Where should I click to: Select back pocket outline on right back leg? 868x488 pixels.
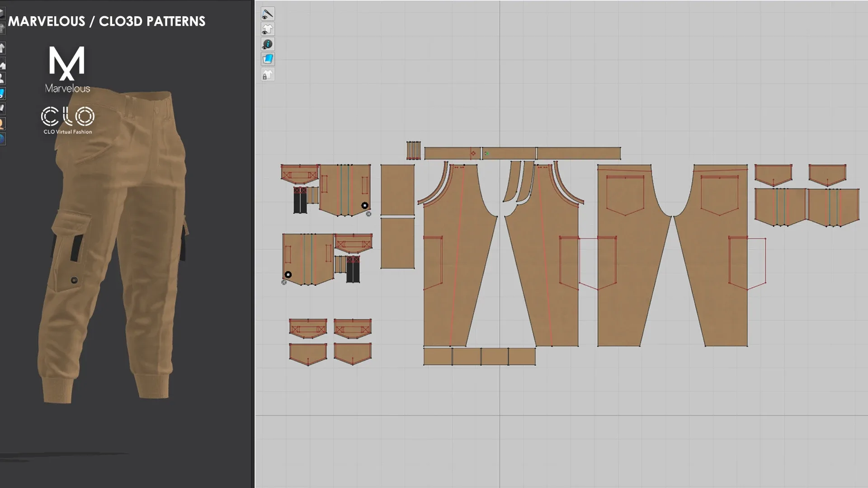coord(720,196)
